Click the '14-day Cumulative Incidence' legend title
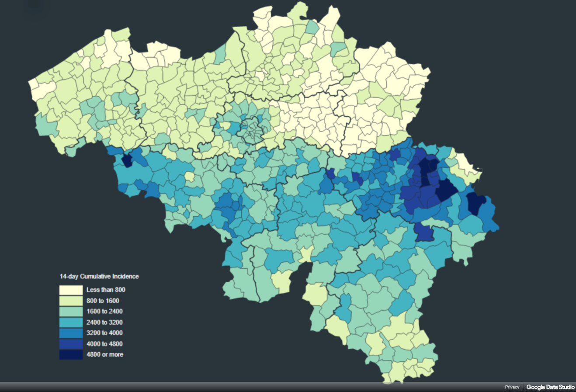The image size is (576, 392). [99, 277]
